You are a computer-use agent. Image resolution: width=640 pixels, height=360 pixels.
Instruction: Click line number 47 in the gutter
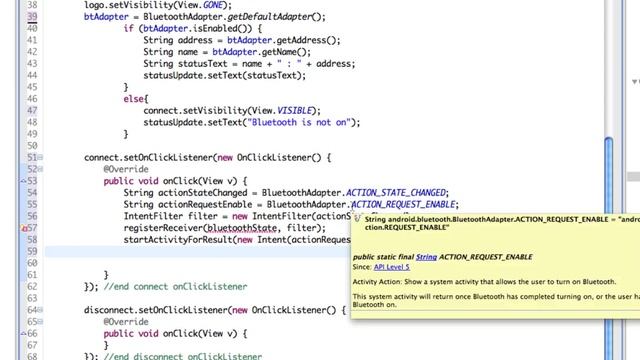tap(32, 111)
